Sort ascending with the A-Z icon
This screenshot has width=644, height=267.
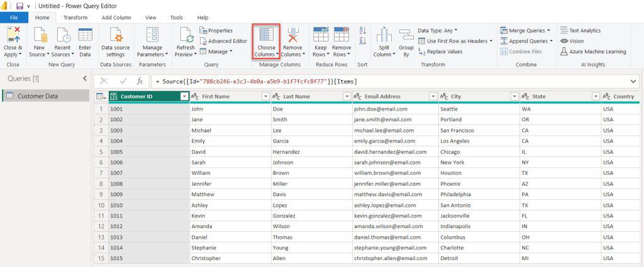363,30
